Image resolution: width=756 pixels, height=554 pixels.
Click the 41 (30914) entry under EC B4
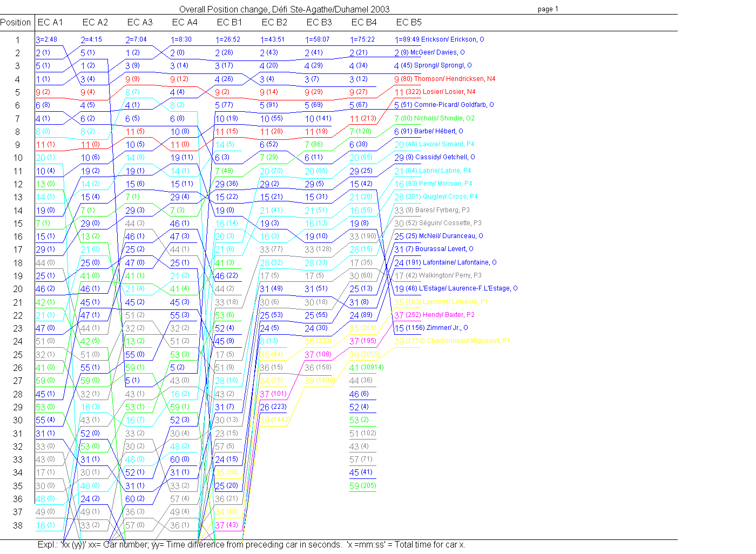[366, 368]
